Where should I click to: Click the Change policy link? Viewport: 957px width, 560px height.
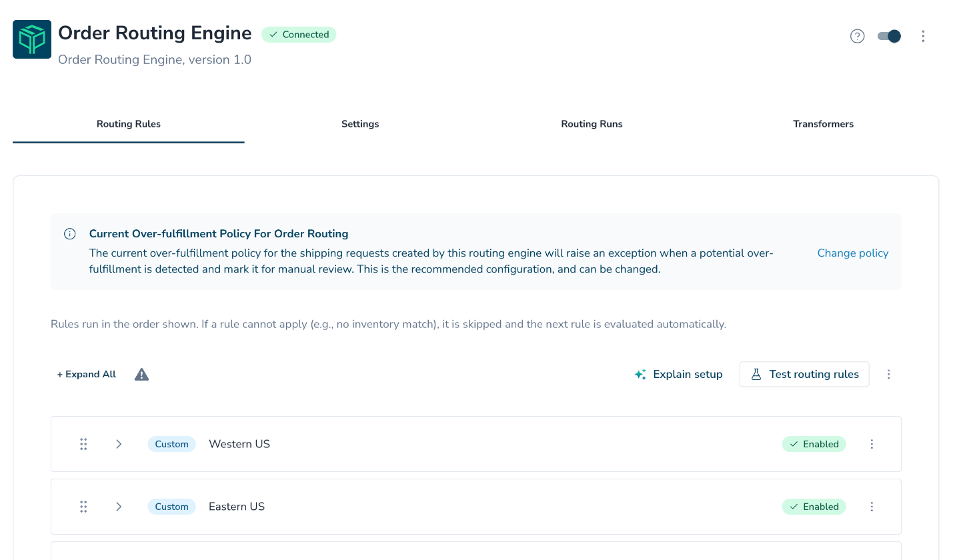(853, 253)
